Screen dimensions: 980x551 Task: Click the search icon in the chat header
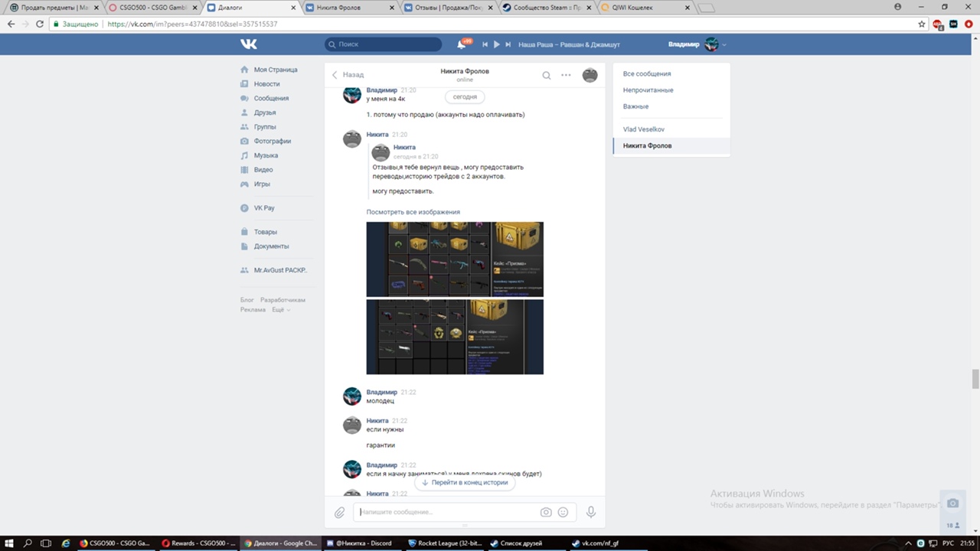[x=546, y=75]
